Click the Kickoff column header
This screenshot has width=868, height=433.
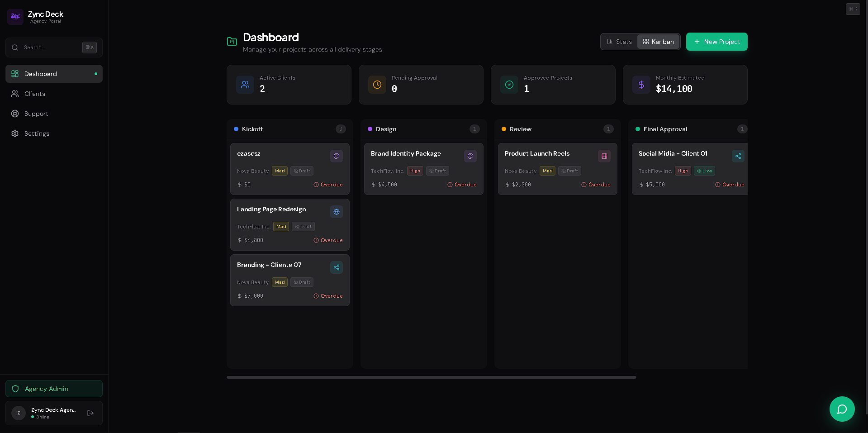click(x=290, y=129)
